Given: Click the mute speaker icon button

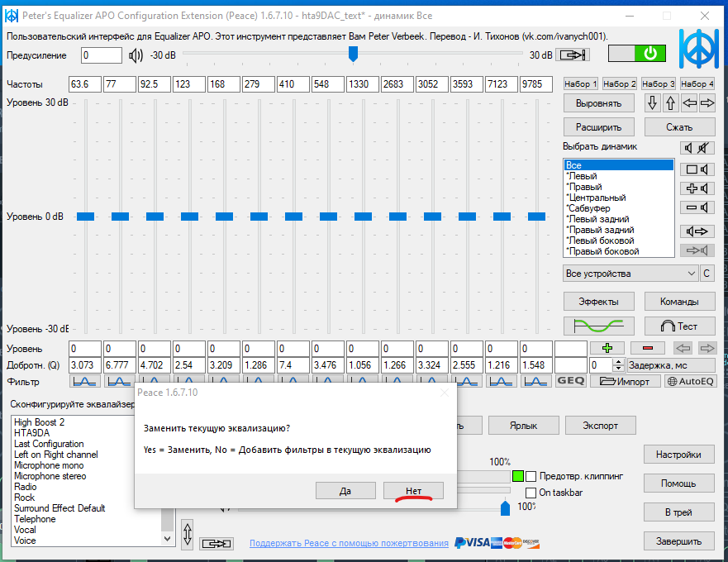Looking at the screenshot, I should coord(697,148).
